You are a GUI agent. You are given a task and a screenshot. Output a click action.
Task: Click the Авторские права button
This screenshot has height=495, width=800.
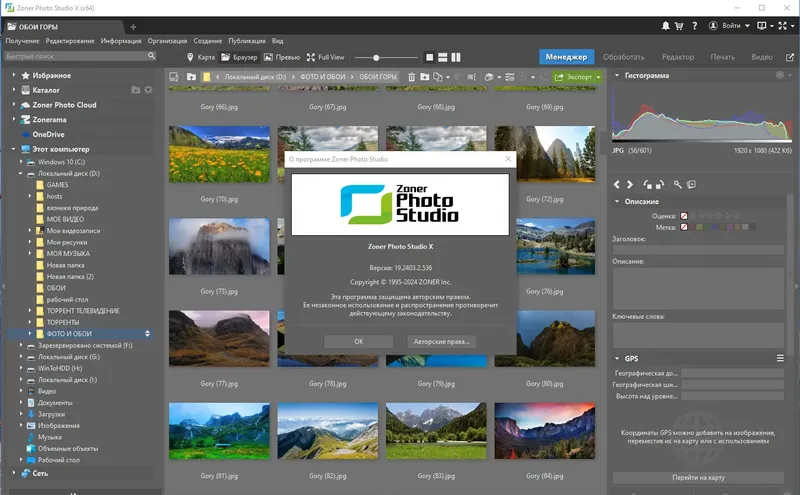439,341
